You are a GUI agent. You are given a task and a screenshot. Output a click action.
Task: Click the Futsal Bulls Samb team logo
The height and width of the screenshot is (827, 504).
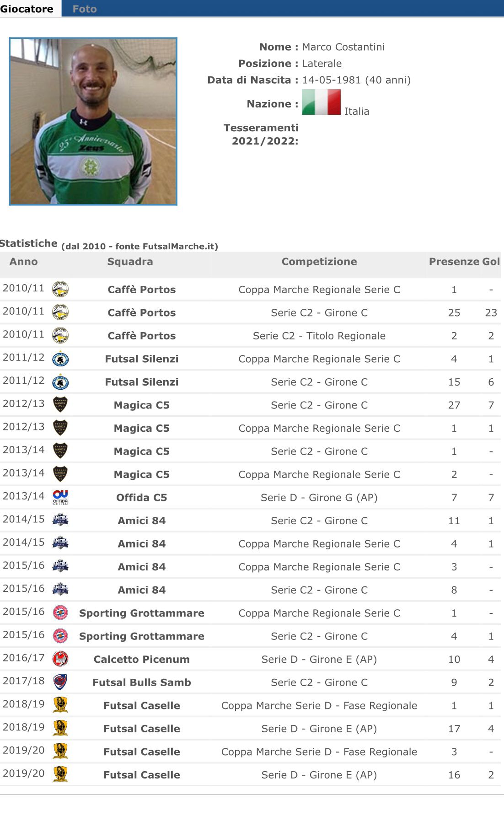60,682
